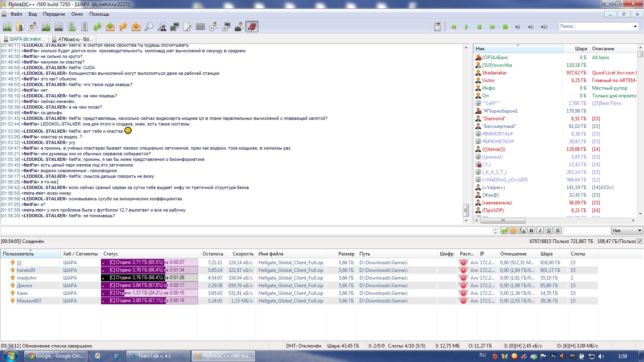Switch to TeamTalk v. 4.1 taskbar button
Image resolution: width=644 pixels, height=362 pixels.
point(159,356)
